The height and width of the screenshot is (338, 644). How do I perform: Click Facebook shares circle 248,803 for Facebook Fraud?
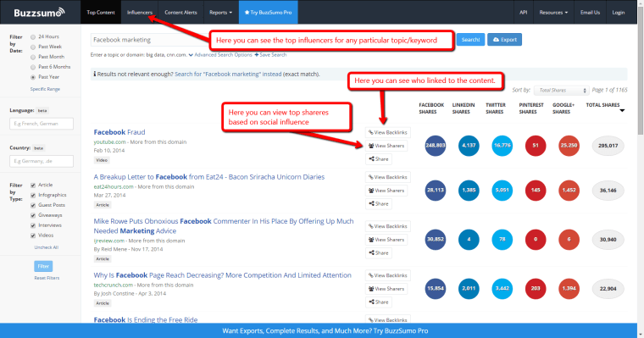coord(436,146)
